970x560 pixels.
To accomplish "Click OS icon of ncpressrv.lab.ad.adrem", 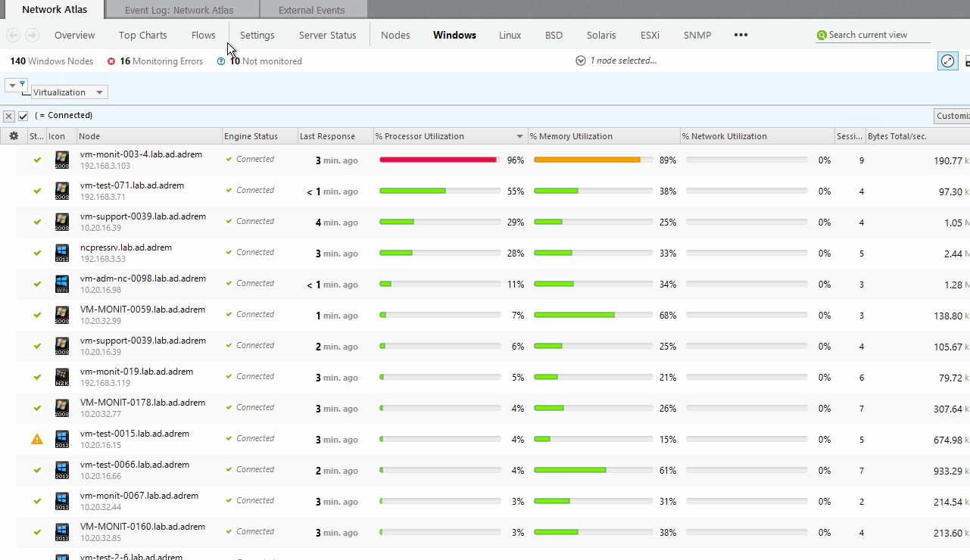I will pyautogui.click(x=62, y=253).
